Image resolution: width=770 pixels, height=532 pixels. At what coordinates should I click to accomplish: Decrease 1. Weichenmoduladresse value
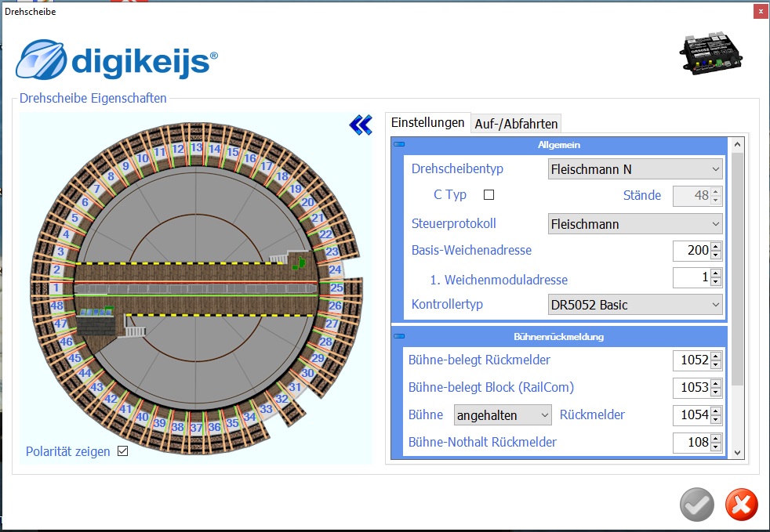tap(716, 283)
